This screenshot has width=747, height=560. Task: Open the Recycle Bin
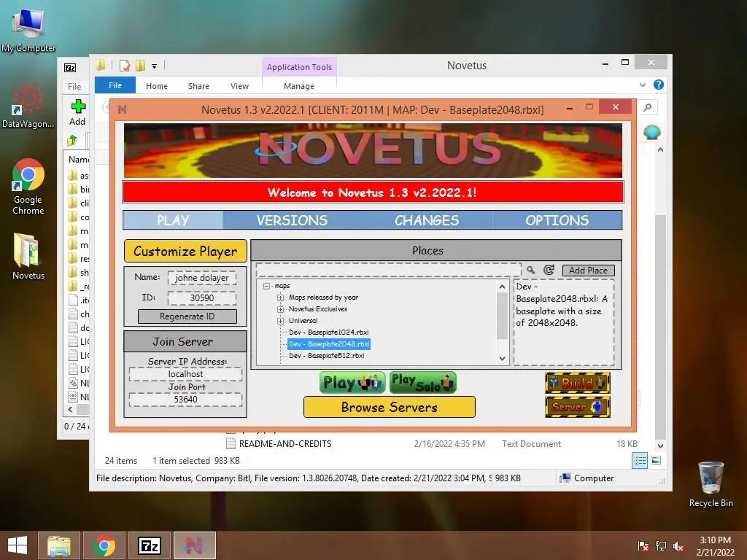[711, 484]
